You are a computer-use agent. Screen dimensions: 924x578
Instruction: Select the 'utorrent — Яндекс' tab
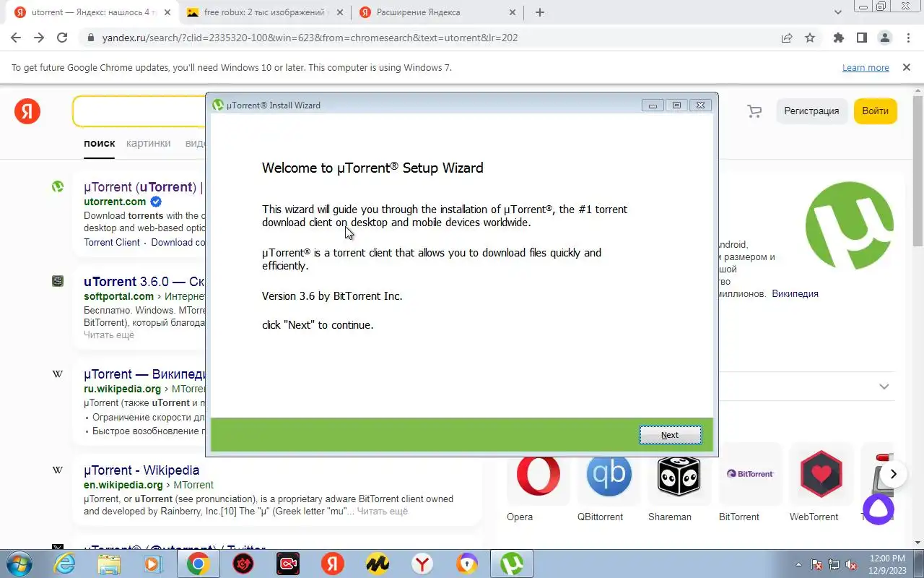pos(92,12)
